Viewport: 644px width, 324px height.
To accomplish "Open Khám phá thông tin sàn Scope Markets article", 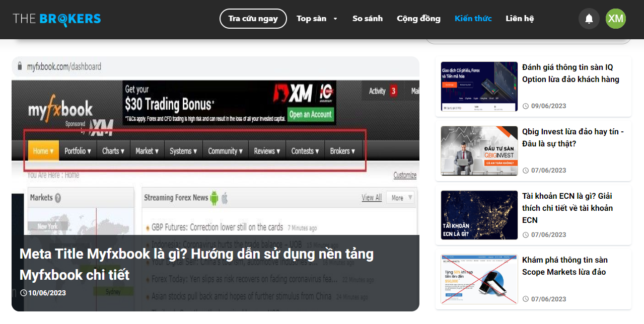I will 565,266.
